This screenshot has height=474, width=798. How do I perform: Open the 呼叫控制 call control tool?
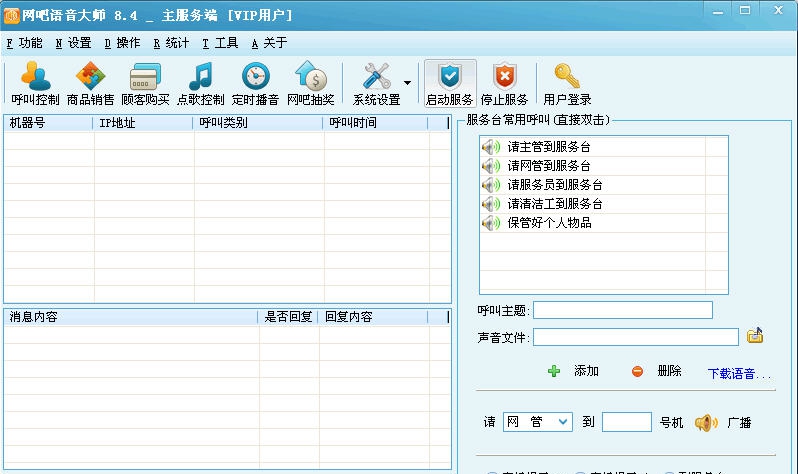click(x=35, y=83)
